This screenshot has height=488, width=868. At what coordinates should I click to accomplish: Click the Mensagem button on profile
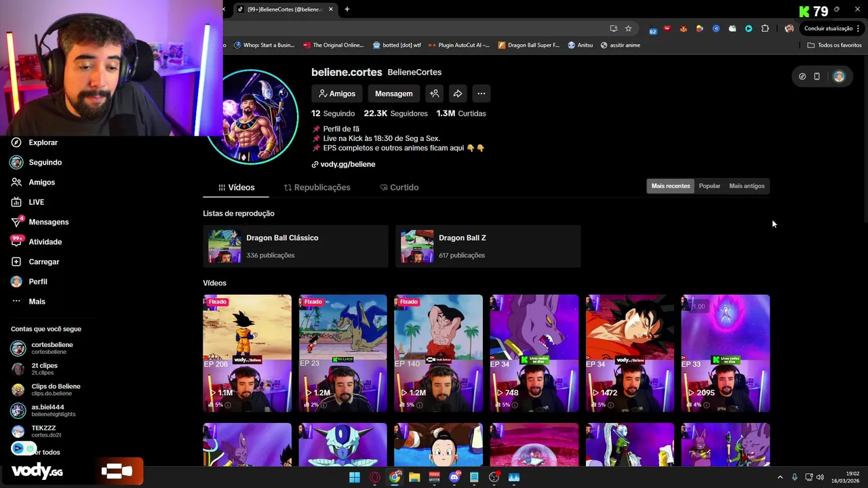coord(393,94)
